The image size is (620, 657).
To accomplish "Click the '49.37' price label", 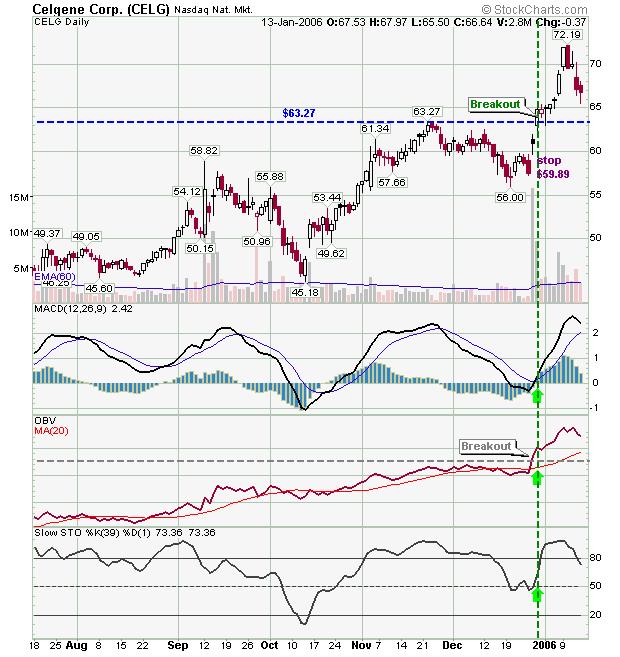I will click(47, 233).
